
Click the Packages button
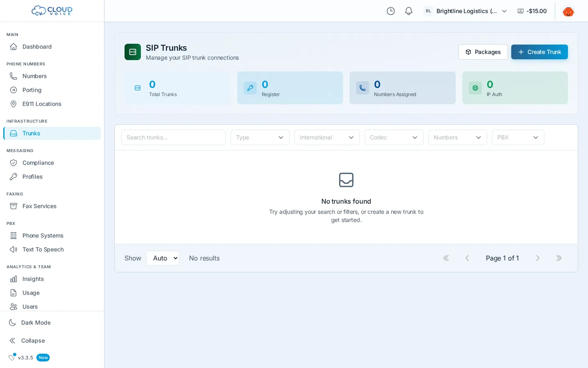point(483,52)
